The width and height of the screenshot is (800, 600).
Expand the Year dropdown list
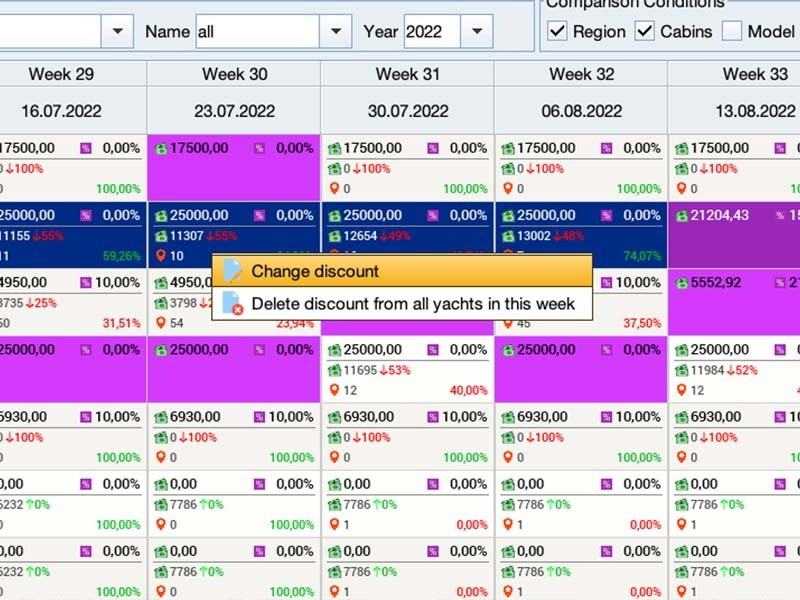pos(476,31)
